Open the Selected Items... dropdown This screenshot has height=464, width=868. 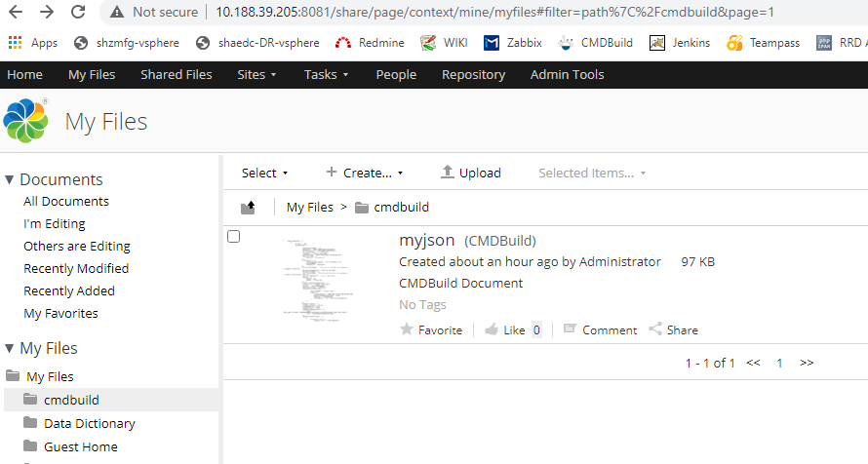(592, 174)
